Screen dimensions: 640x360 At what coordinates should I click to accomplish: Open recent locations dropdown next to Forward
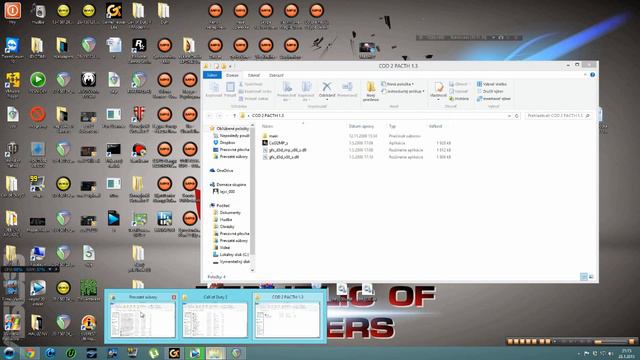coord(227,116)
